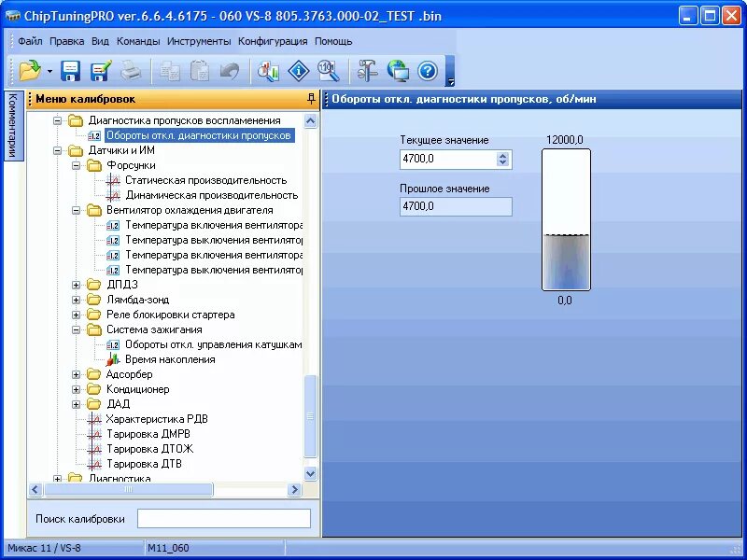Open the Комментарии side tab
The width and height of the screenshot is (747, 560).
pyautogui.click(x=13, y=126)
